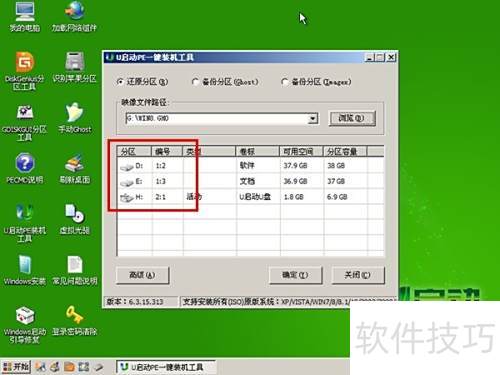500x375 pixels.
Task: Confirm with the 确定 button
Action: tap(295, 275)
